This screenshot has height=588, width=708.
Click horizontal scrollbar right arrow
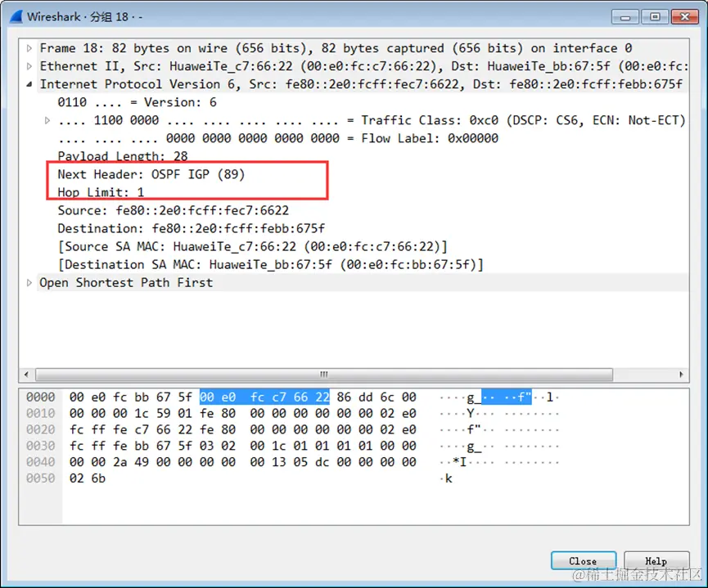click(681, 375)
